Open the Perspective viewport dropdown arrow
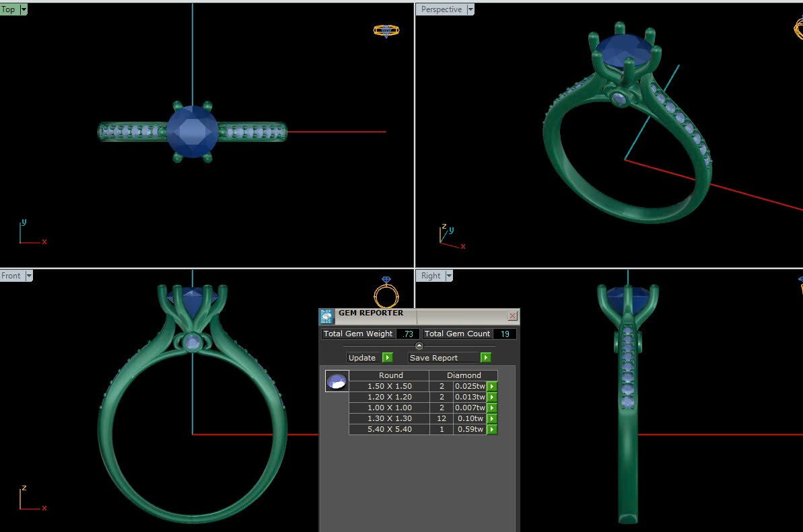Screen dimensions: 803x532 coord(470,10)
